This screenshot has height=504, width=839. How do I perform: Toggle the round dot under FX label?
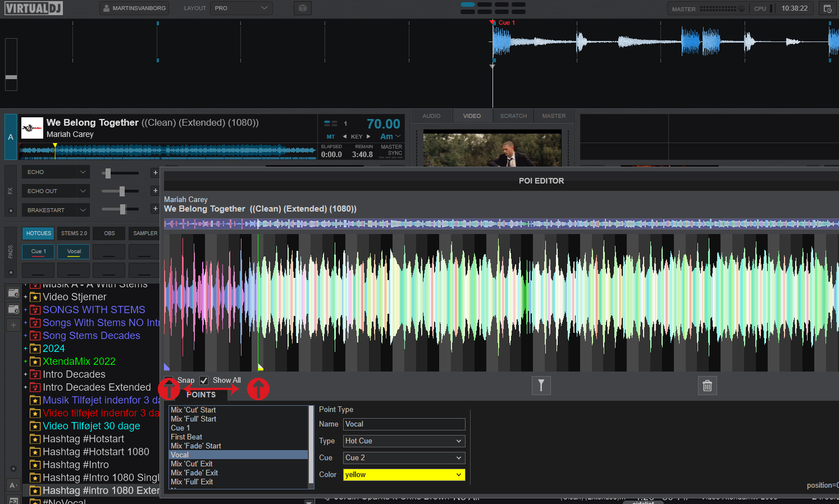[11, 211]
